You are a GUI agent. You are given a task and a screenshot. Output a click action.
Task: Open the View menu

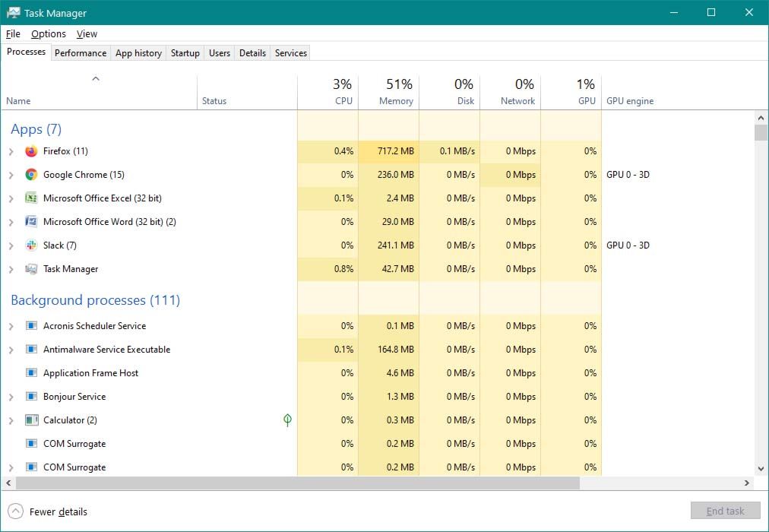coord(87,34)
